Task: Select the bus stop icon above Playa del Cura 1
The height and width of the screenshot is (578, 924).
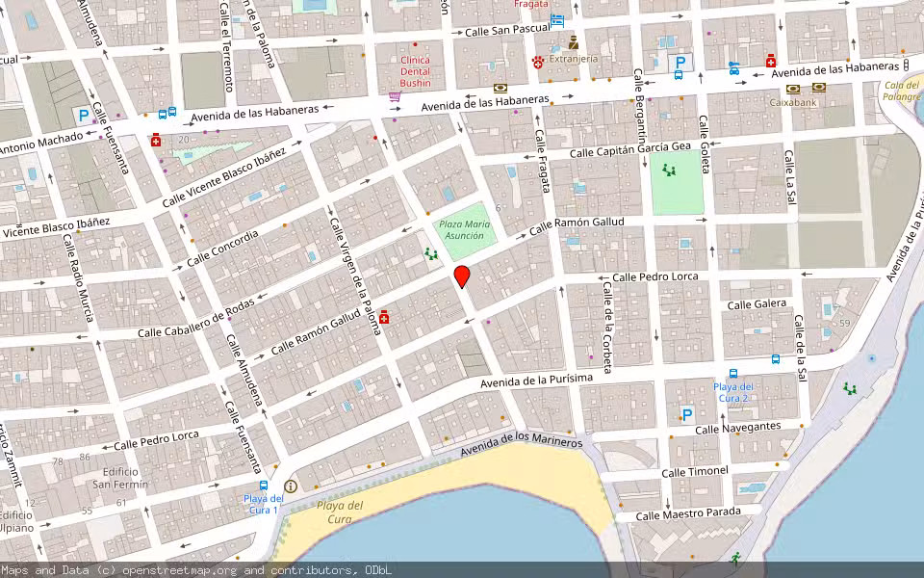Action: pos(264,486)
